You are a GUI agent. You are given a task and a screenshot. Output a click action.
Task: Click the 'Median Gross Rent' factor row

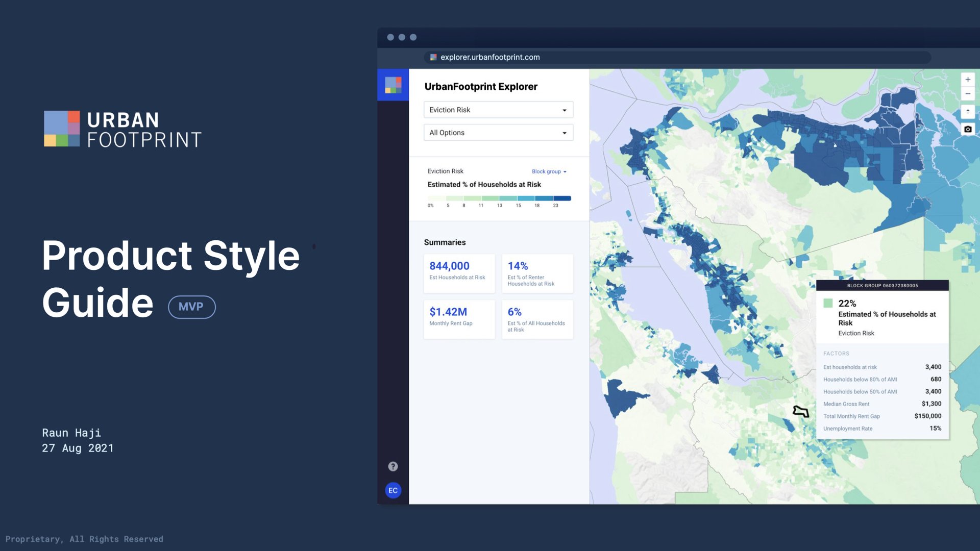(882, 404)
